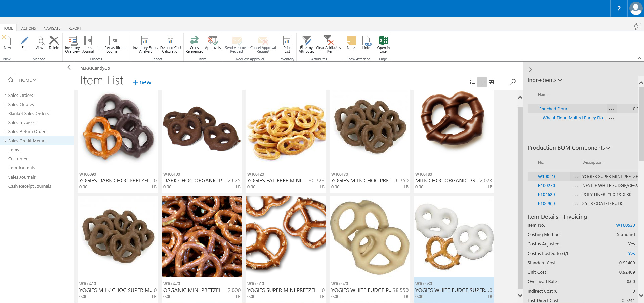644x303 pixels.
Task: Open the HOME navigation dropdown
Action: point(27,80)
